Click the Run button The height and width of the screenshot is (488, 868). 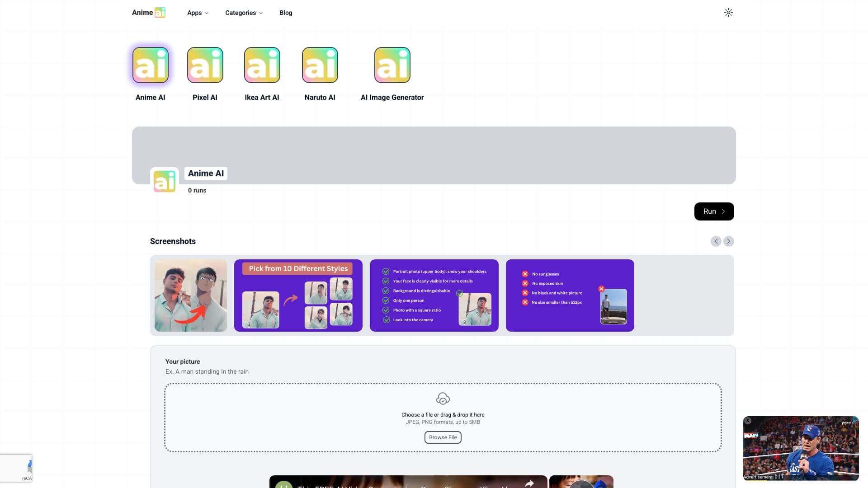tap(714, 211)
